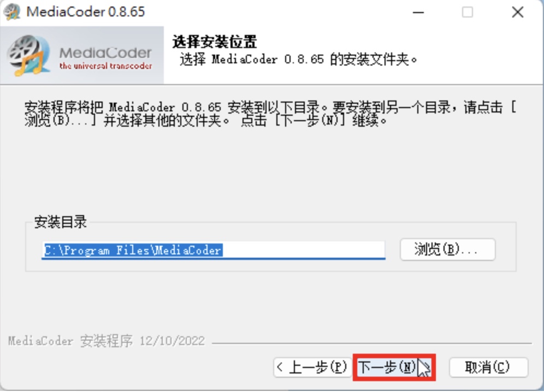This screenshot has height=392, width=544.
Task: Click the disabled maximize window button
Action: point(468,12)
